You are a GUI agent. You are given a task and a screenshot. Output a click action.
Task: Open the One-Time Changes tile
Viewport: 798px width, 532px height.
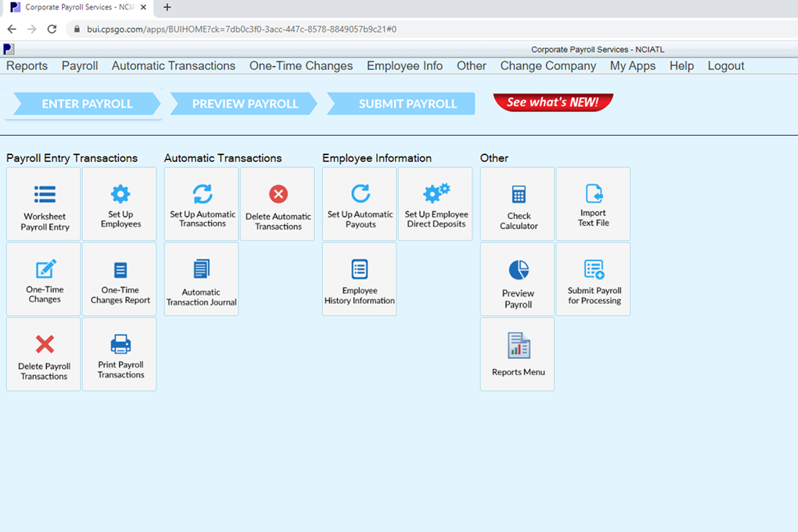(43, 279)
